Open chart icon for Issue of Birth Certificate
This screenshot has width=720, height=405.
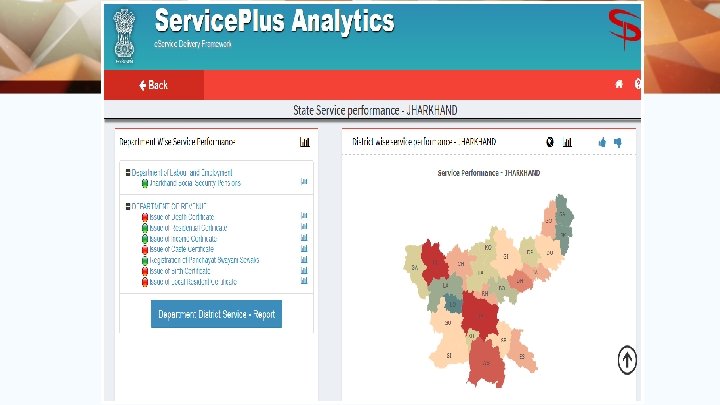tap(304, 270)
